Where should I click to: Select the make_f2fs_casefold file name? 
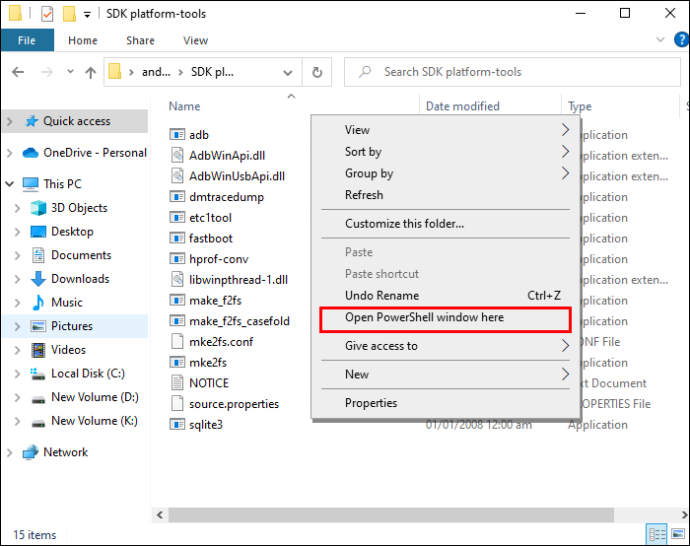239,321
